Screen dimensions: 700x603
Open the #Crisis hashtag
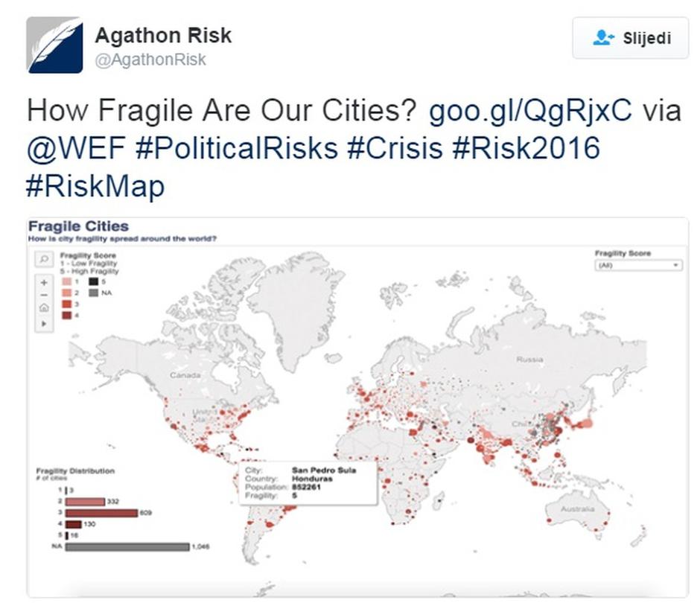395,147
